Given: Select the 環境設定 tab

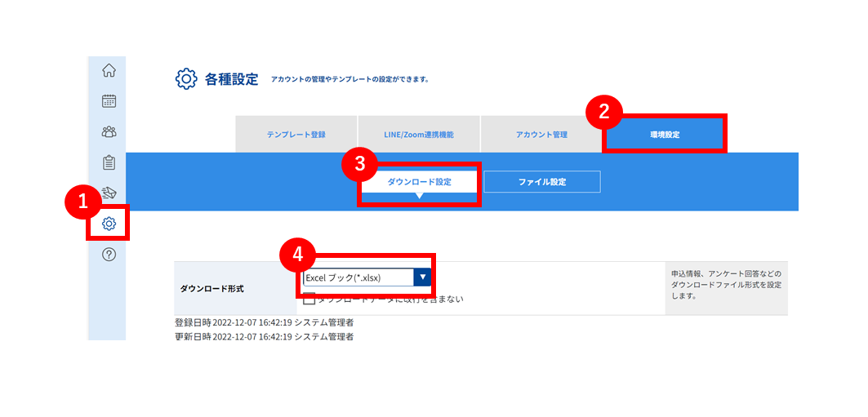Looking at the screenshot, I should [x=665, y=135].
